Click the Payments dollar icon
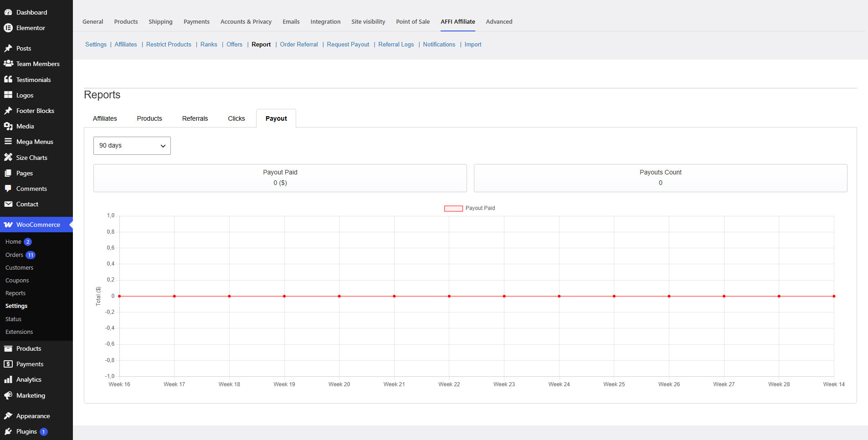Viewport: 868px width, 440px height. 8,364
